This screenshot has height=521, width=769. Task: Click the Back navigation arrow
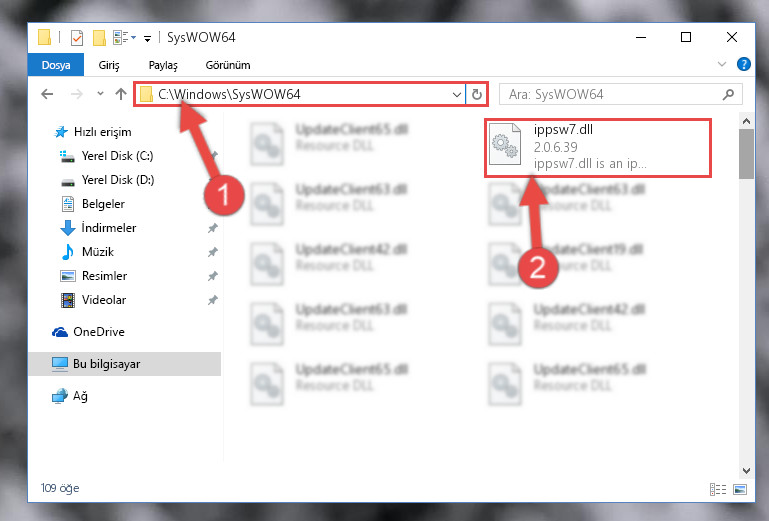tap(47, 94)
